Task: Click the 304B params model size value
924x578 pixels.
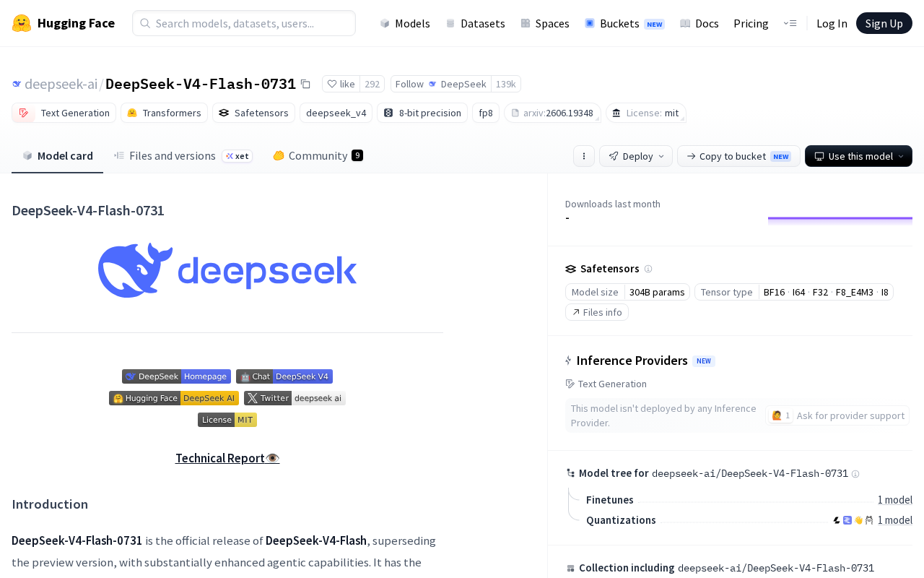Action: 657,292
